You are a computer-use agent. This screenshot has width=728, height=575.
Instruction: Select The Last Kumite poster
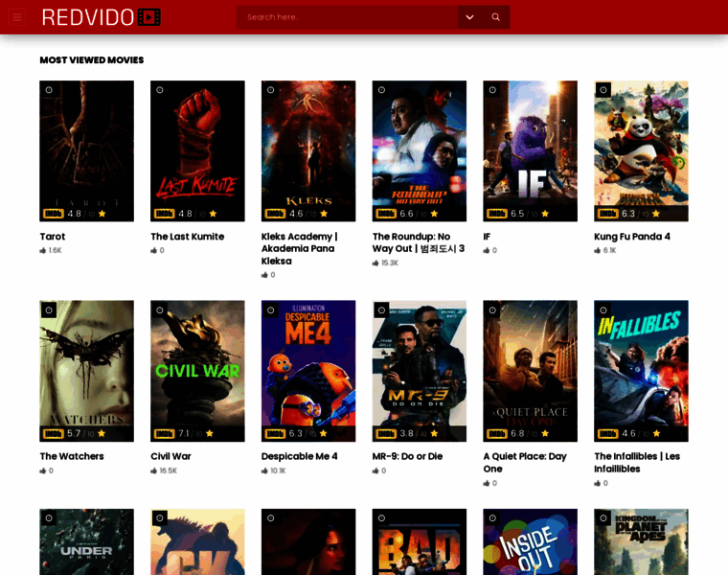point(197,151)
